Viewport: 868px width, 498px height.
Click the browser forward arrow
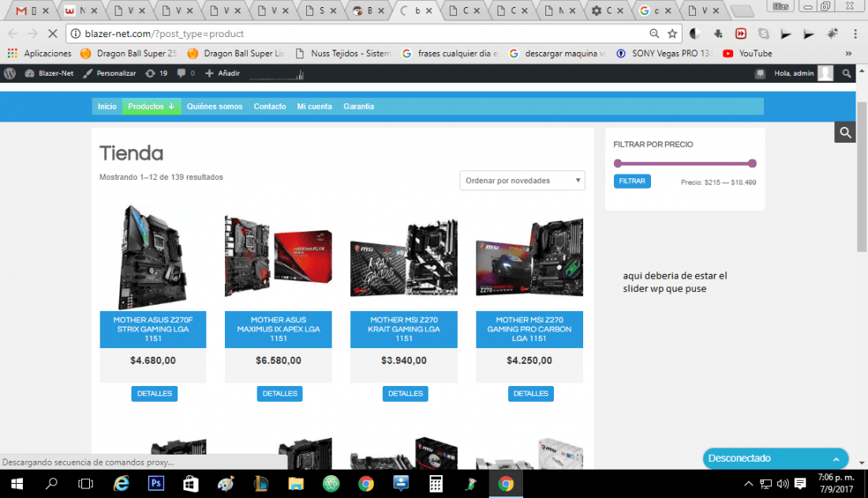pos(32,34)
